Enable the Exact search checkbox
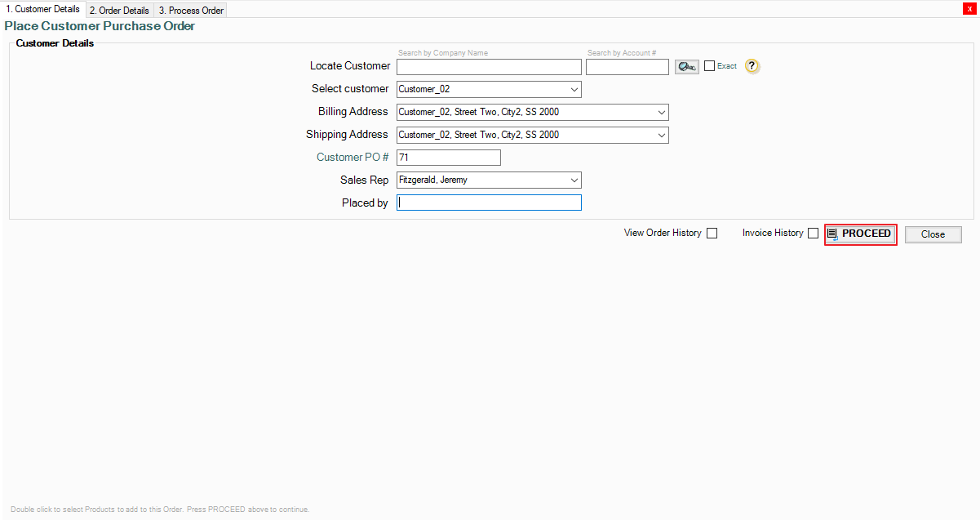The image size is (980, 521). click(709, 66)
